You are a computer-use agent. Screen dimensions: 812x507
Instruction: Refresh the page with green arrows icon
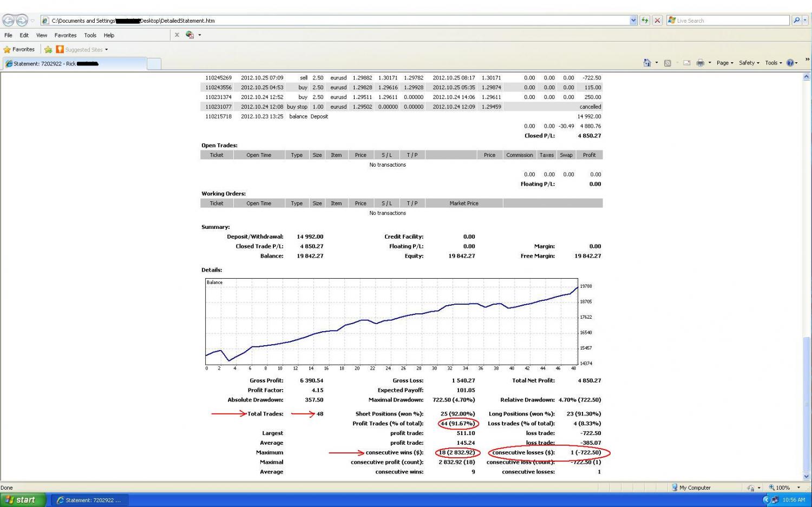coord(645,21)
